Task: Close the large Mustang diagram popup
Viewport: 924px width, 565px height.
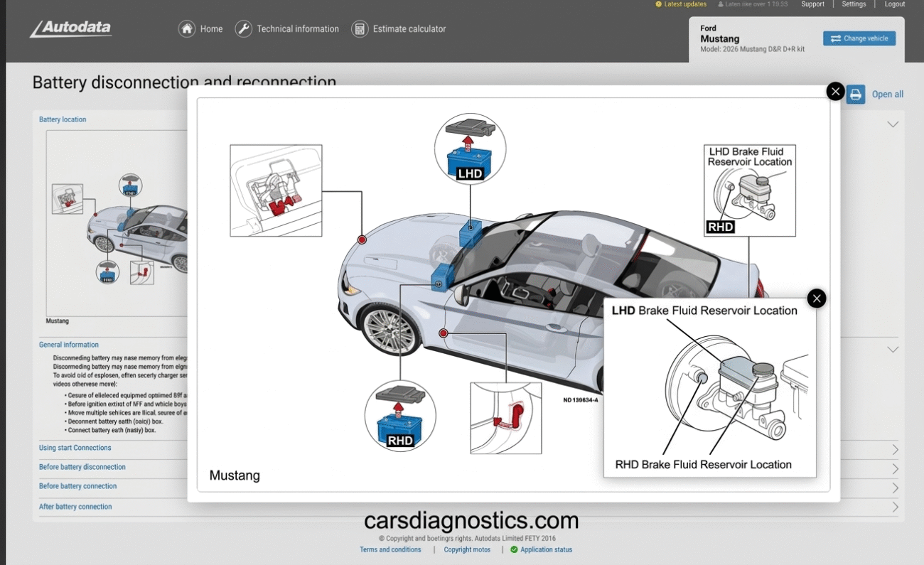Action: point(835,92)
